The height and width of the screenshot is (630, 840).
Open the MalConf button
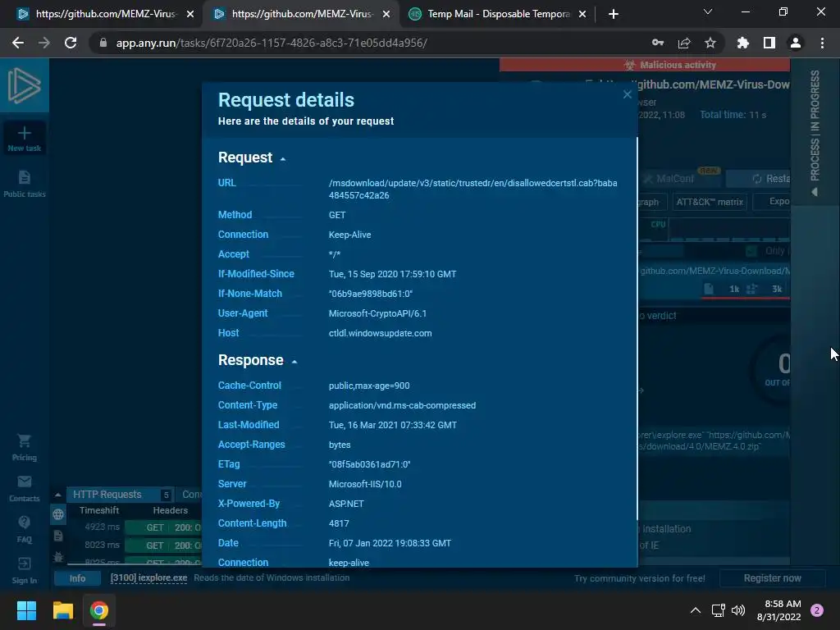coord(674,179)
